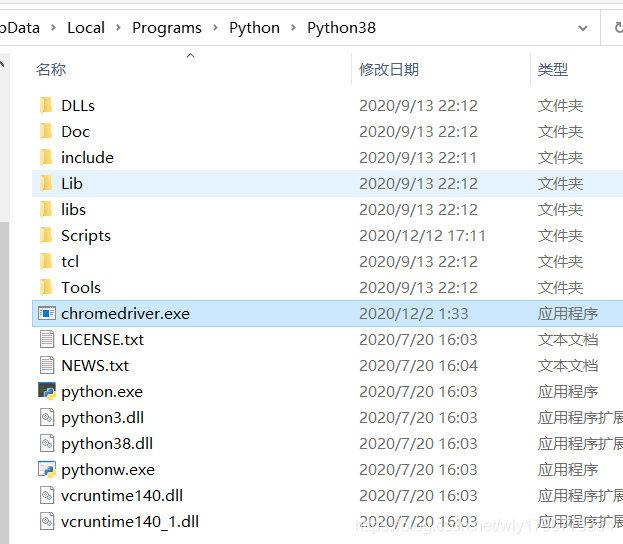The height and width of the screenshot is (544, 623).
Task: Go to Programs in breadcrumb path
Action: [x=167, y=28]
